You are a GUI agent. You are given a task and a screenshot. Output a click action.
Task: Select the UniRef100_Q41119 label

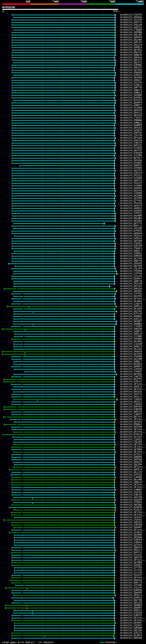click(x=131, y=45)
